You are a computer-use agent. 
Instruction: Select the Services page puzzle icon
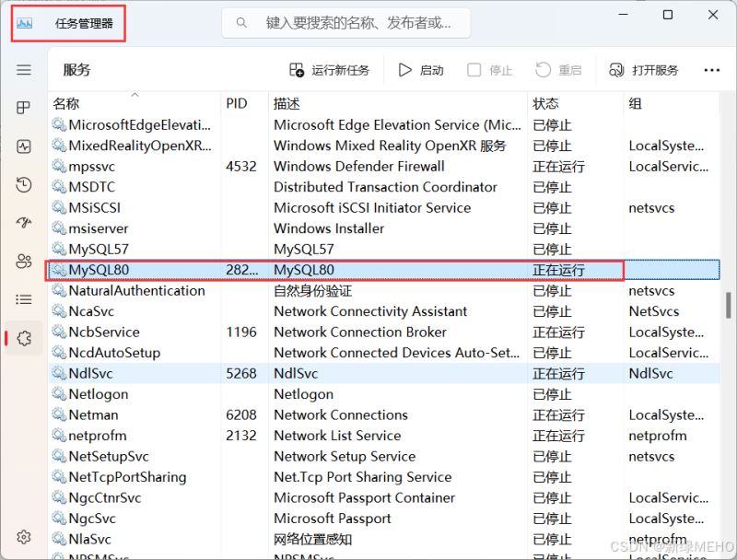click(24, 338)
